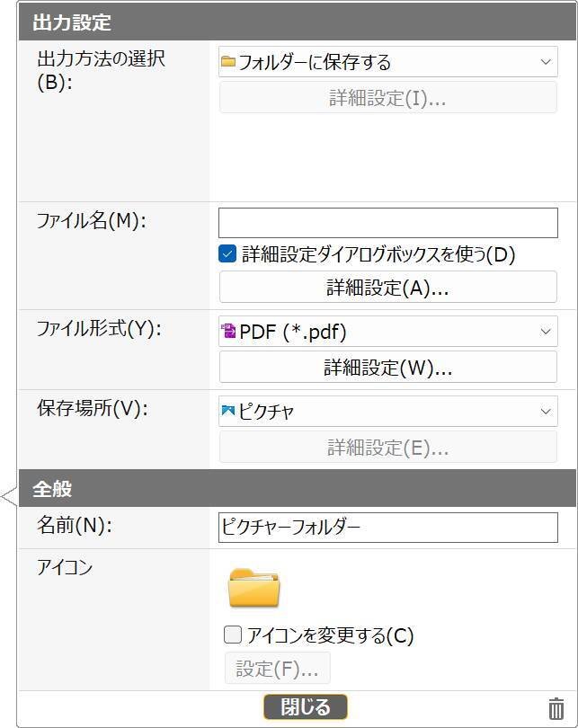Click the Pictures location icon
Viewport: 578px width, 728px height.
(x=228, y=412)
